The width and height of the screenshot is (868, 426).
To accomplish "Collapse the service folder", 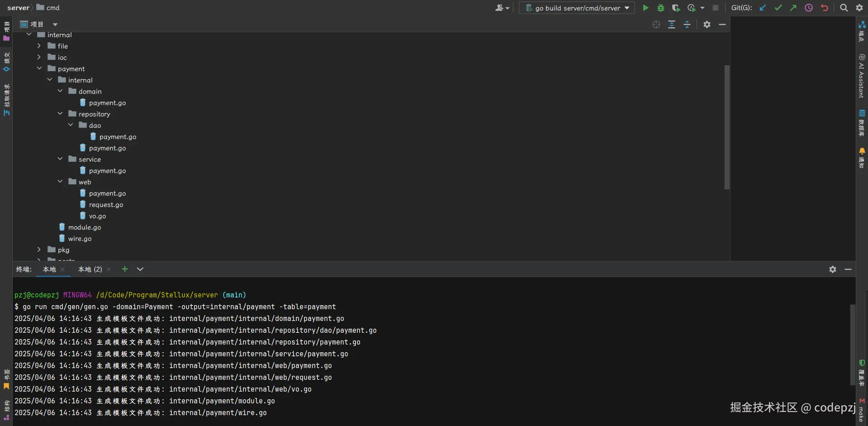I will pyautogui.click(x=60, y=159).
